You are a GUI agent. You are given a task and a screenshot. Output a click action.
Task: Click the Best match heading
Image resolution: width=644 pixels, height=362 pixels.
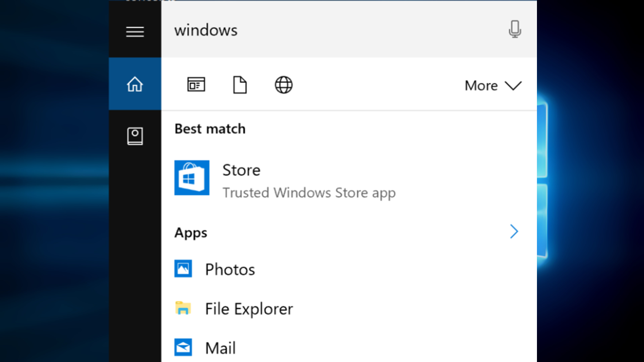210,129
